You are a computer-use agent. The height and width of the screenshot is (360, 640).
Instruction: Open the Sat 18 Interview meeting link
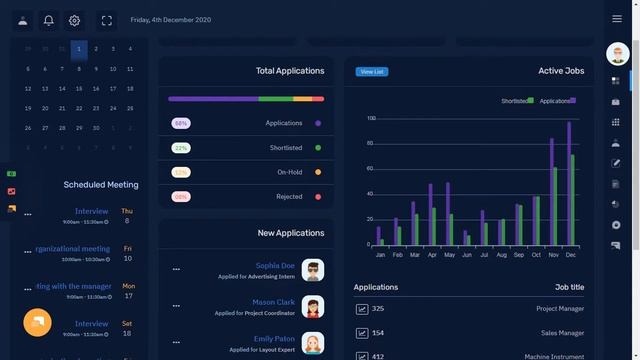click(91, 324)
